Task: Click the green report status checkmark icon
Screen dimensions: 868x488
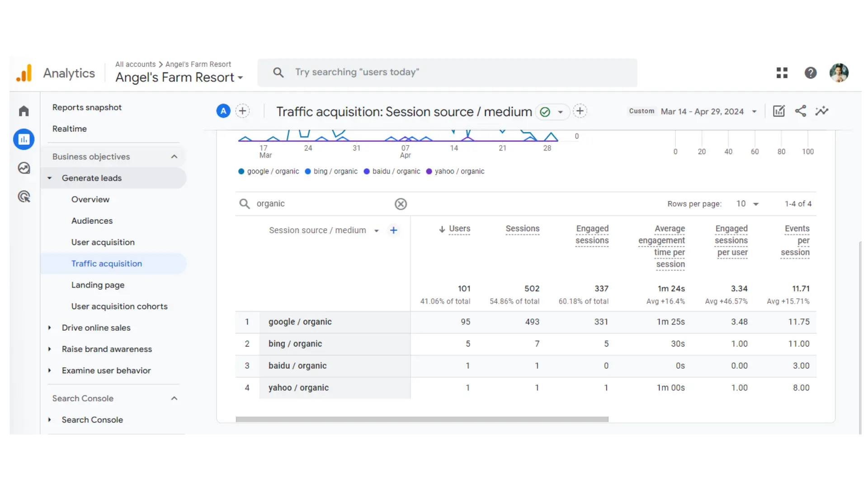Action: 545,112
